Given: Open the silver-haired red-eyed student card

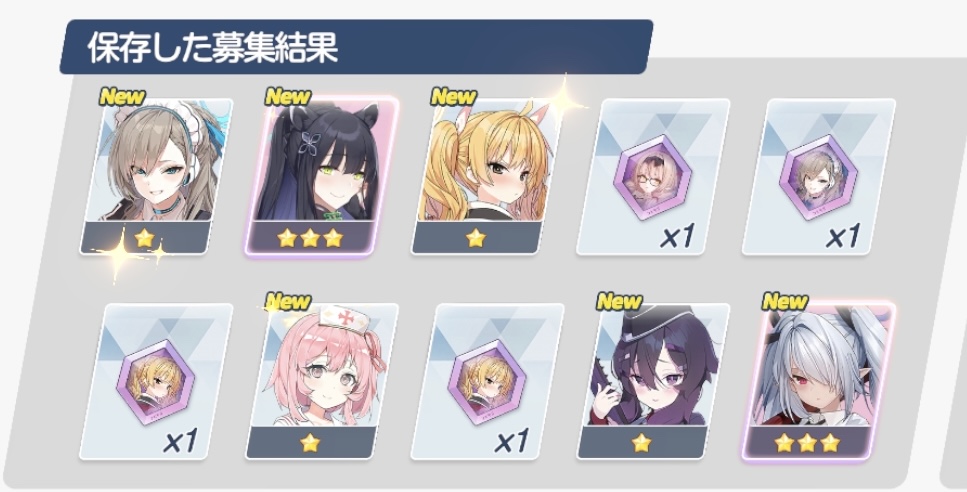Looking at the screenshot, I should tap(819, 381).
